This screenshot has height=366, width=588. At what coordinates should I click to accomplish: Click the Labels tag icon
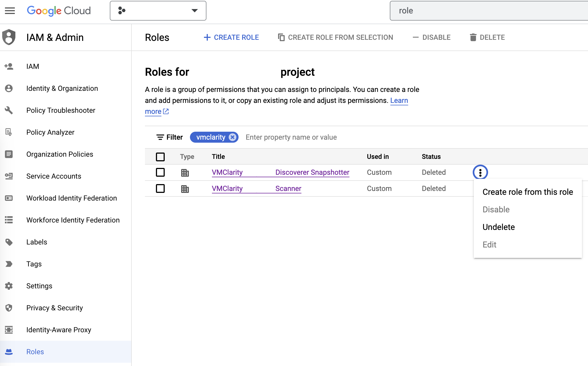pyautogui.click(x=9, y=242)
